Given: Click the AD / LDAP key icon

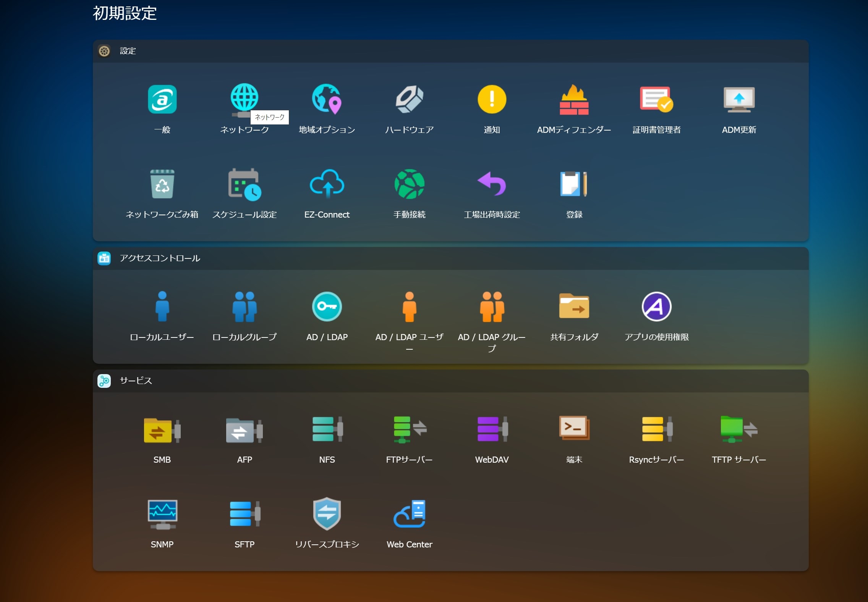Looking at the screenshot, I should [327, 307].
